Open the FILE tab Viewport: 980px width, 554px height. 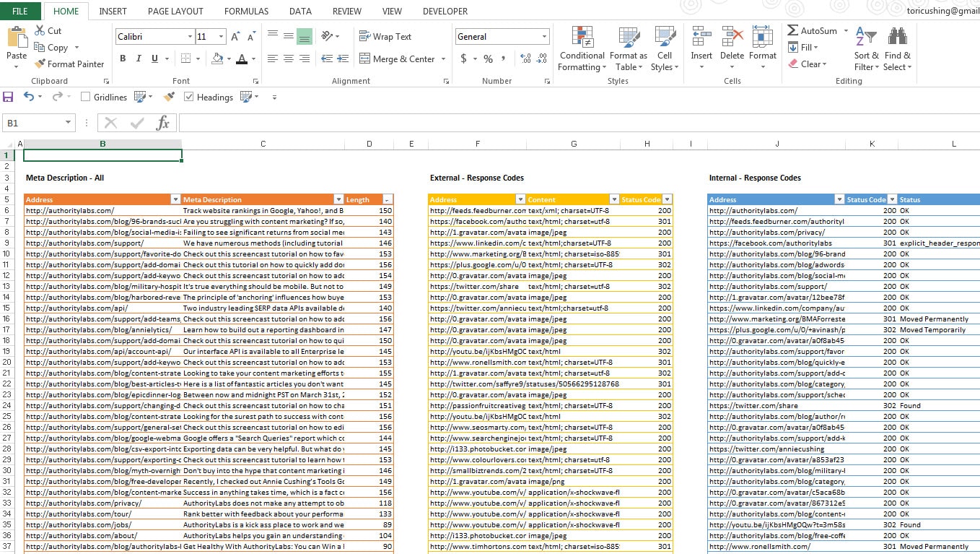tap(20, 11)
